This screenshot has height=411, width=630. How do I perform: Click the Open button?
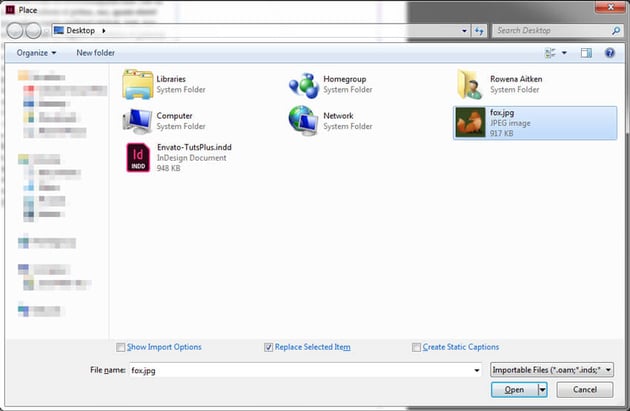514,389
